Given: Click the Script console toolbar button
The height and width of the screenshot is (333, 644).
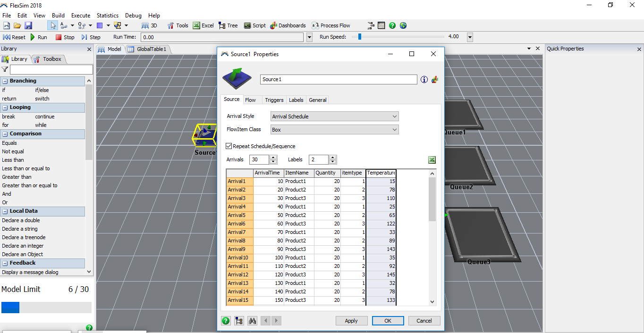Looking at the screenshot, I should click(x=254, y=25).
